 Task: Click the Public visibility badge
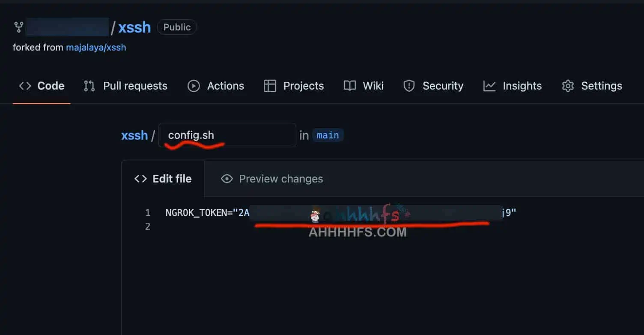pos(177,27)
